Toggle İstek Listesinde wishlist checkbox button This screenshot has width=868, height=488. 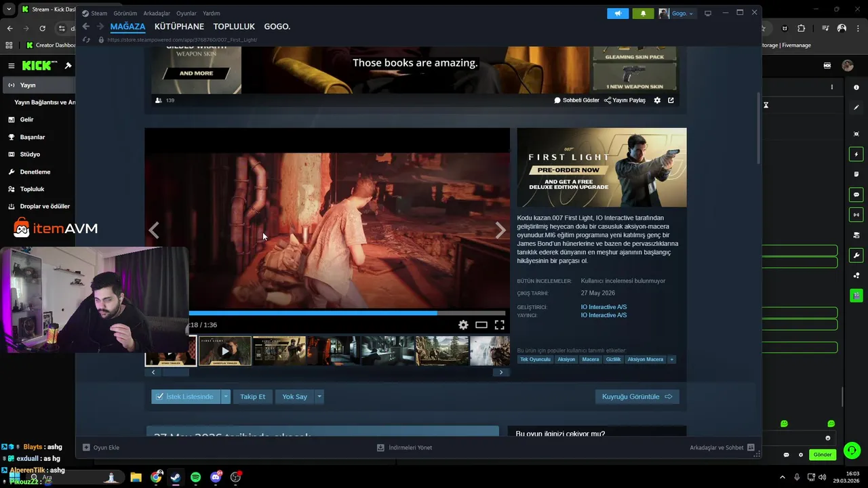[186, 396]
